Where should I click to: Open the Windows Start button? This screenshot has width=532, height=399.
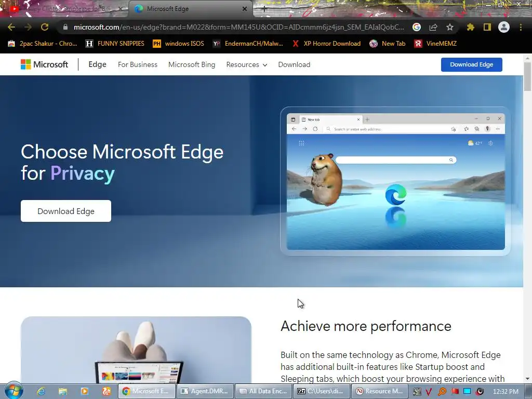(14, 390)
